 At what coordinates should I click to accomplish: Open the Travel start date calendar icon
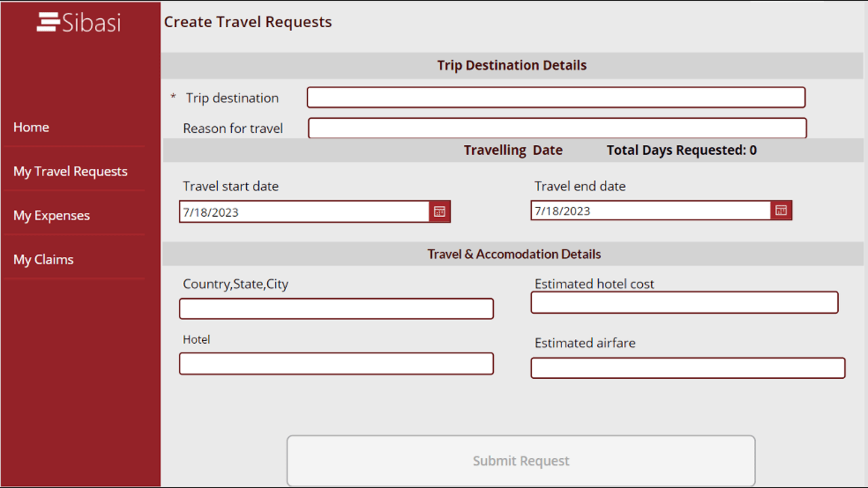pyautogui.click(x=439, y=212)
